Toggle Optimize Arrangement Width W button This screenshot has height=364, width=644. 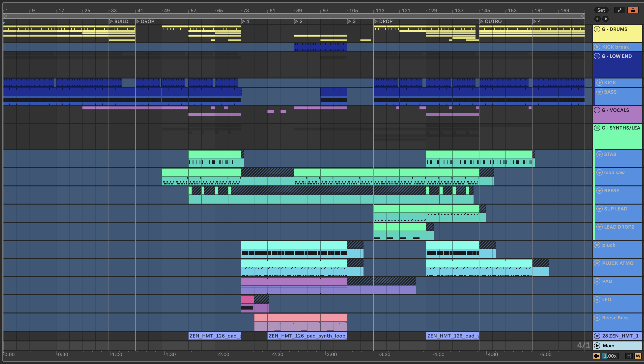(x=638, y=356)
